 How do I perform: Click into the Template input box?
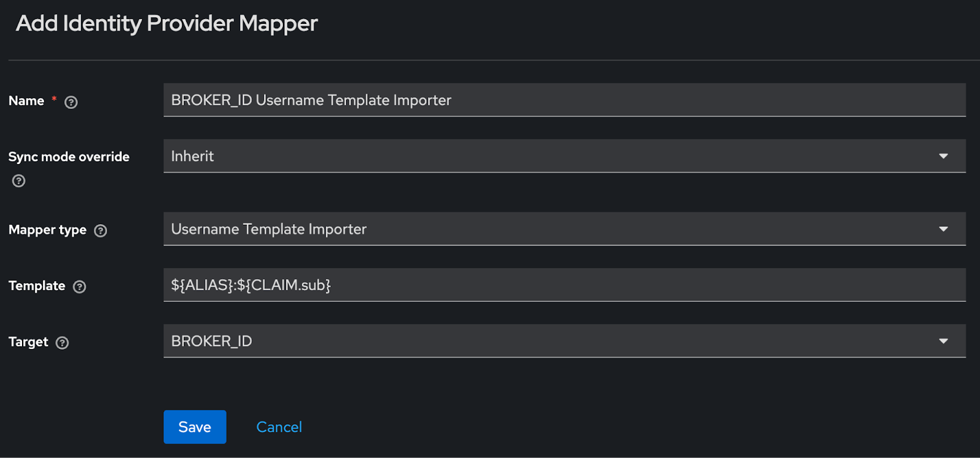[x=564, y=285]
